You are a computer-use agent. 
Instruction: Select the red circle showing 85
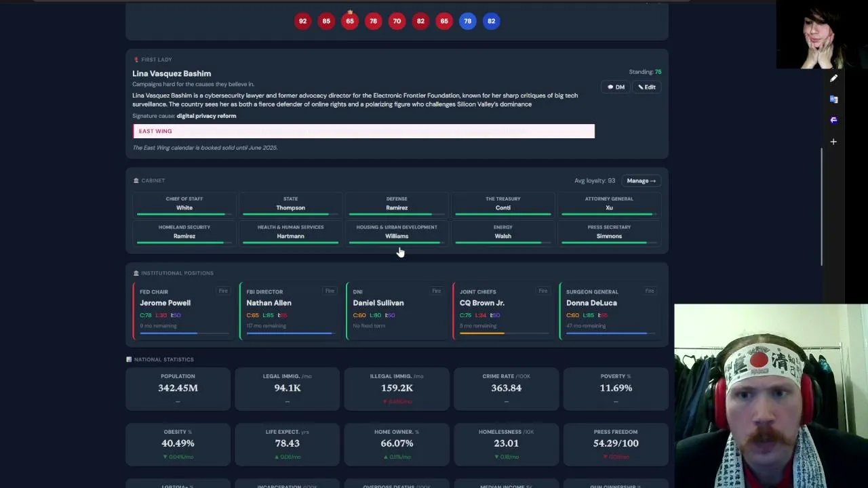pyautogui.click(x=326, y=21)
